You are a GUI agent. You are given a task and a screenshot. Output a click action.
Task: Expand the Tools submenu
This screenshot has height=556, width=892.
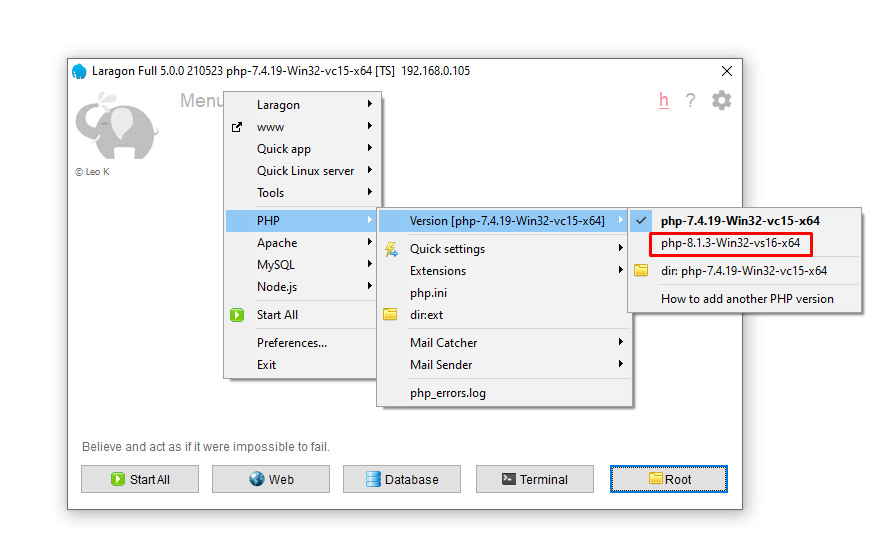(x=302, y=193)
